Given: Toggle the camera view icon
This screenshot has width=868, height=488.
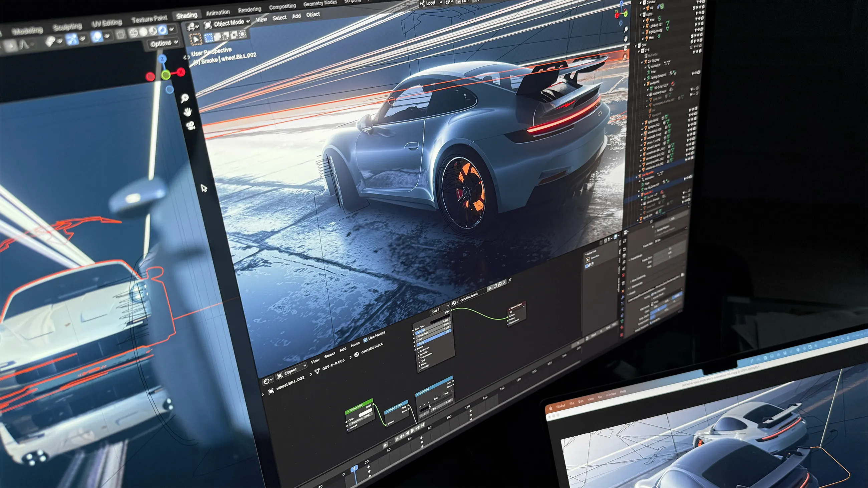Looking at the screenshot, I should click(190, 126).
